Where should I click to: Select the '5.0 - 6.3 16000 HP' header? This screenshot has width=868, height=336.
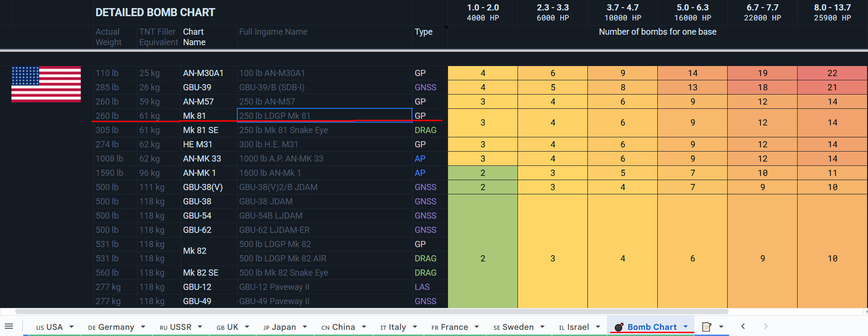click(x=692, y=13)
